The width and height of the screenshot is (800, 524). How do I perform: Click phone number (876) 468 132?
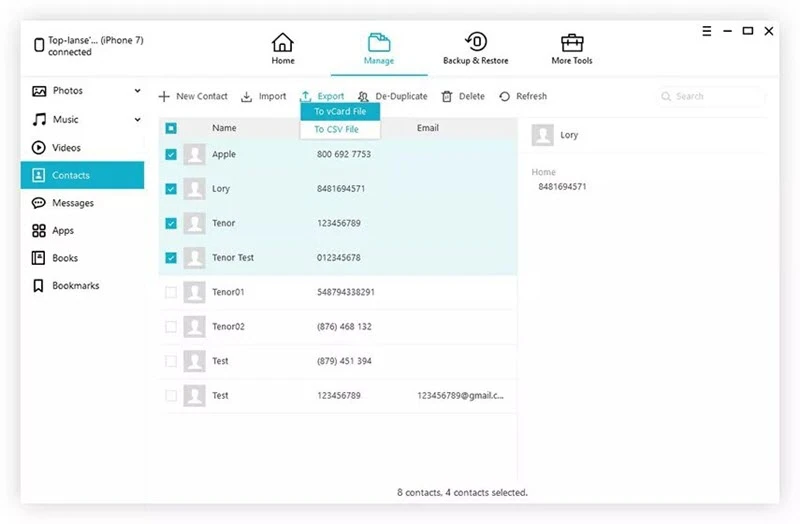point(344,327)
